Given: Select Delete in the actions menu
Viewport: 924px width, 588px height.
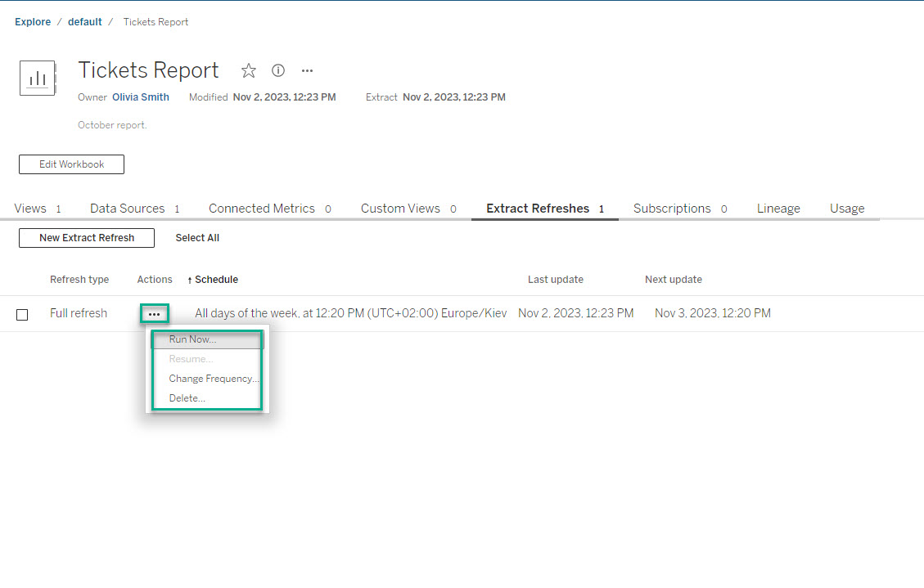Looking at the screenshot, I should click(x=187, y=398).
